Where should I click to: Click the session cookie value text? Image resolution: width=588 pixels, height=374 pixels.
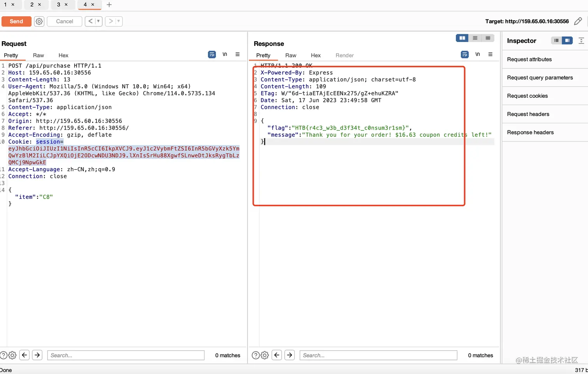124,156
